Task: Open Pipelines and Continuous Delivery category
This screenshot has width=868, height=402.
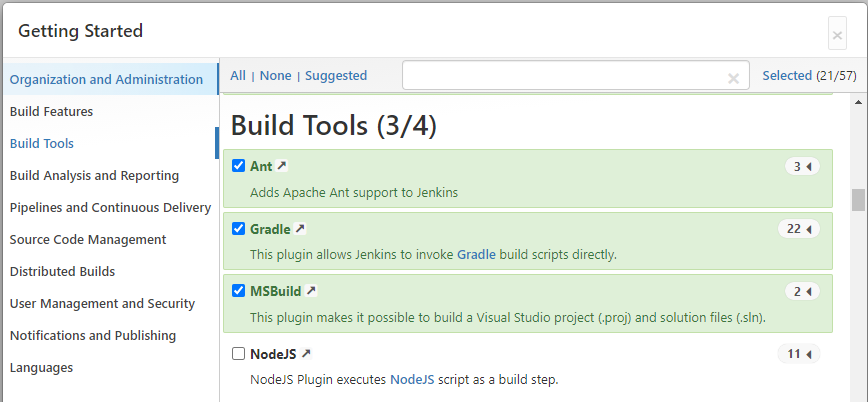Action: pos(110,208)
